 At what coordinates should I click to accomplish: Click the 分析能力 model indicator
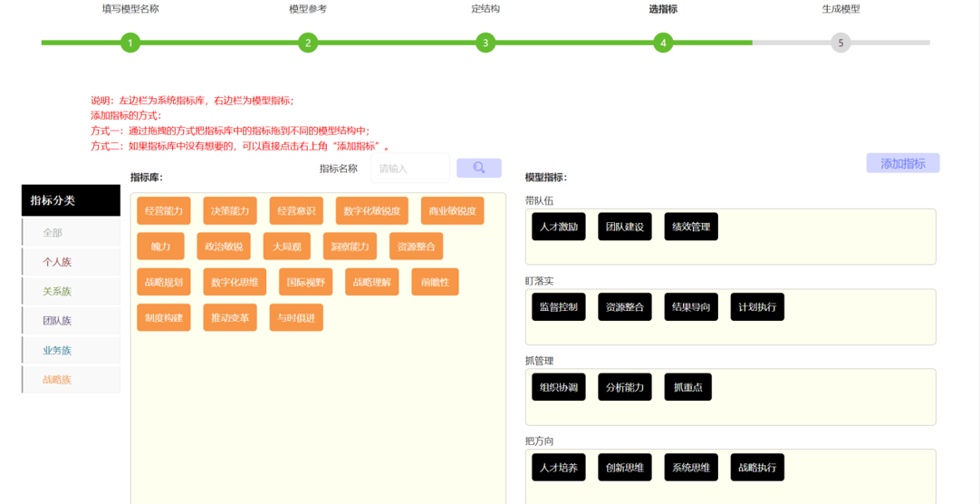point(625,387)
